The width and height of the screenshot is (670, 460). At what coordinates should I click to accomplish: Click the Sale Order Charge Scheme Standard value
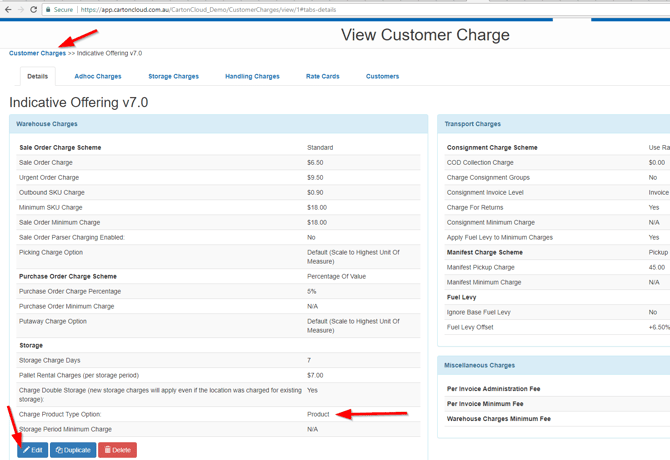[320, 148]
